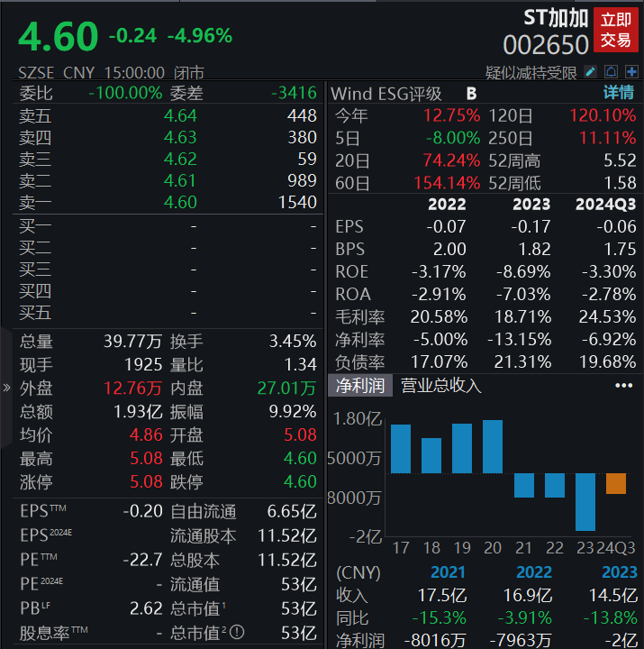Image resolution: width=644 pixels, height=649 pixels.
Task: Click the ST加加 stock name
Action: click(x=556, y=18)
